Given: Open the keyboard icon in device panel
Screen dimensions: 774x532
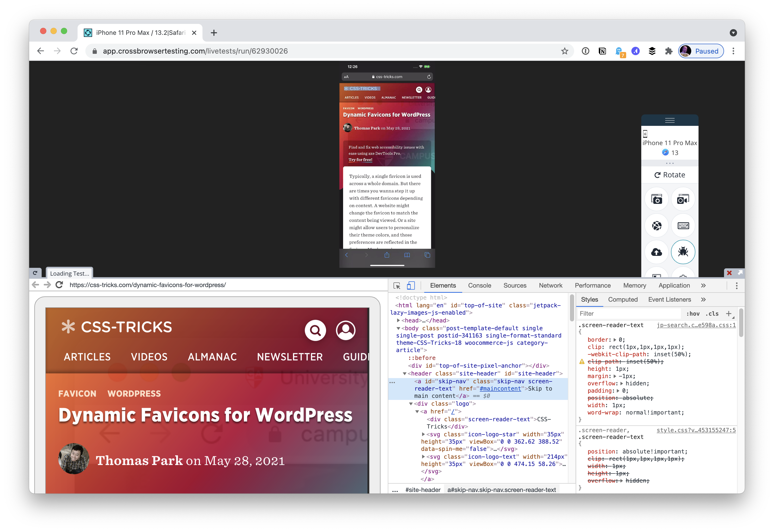Looking at the screenshot, I should 683,226.
